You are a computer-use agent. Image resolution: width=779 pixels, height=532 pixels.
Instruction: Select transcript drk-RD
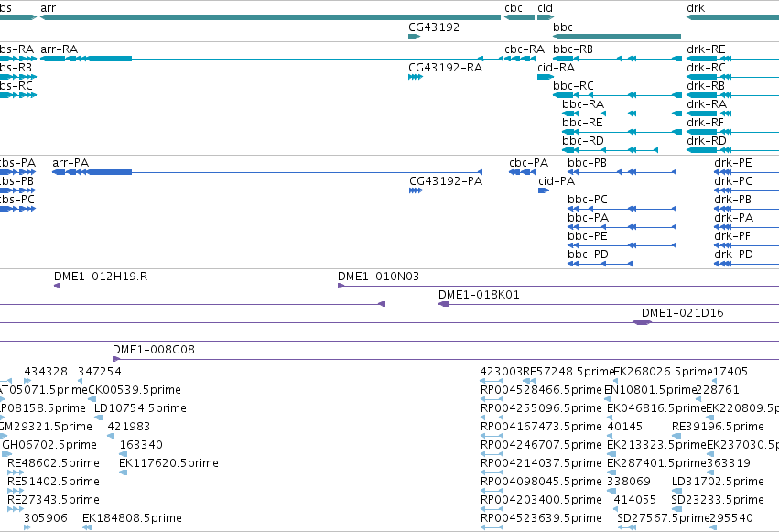coord(733,150)
